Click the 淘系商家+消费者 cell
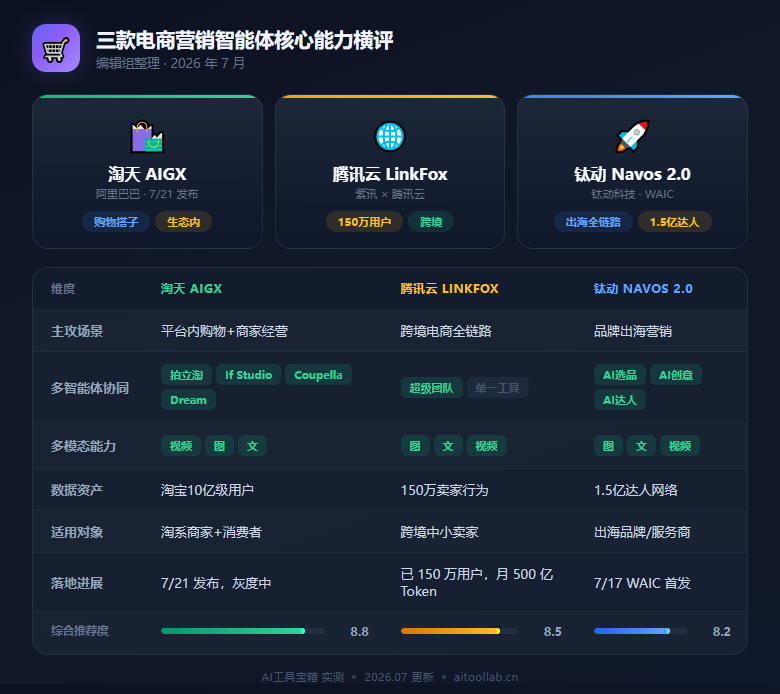Image resolution: width=780 pixels, height=694 pixels. pyautogui.click(x=211, y=532)
